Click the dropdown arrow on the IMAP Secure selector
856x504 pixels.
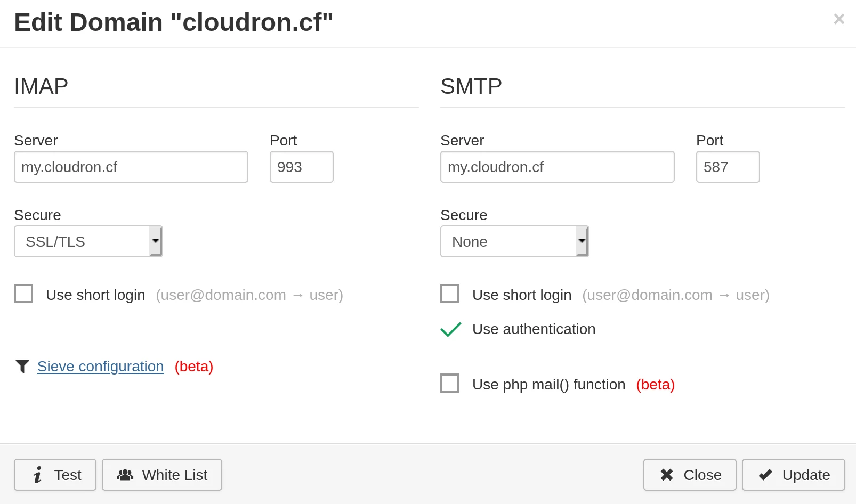click(155, 241)
